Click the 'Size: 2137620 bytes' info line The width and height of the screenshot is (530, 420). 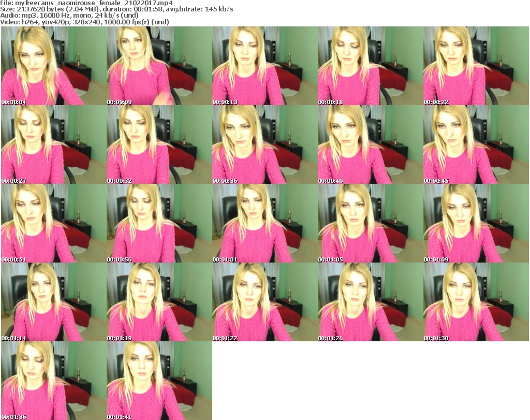point(116,9)
